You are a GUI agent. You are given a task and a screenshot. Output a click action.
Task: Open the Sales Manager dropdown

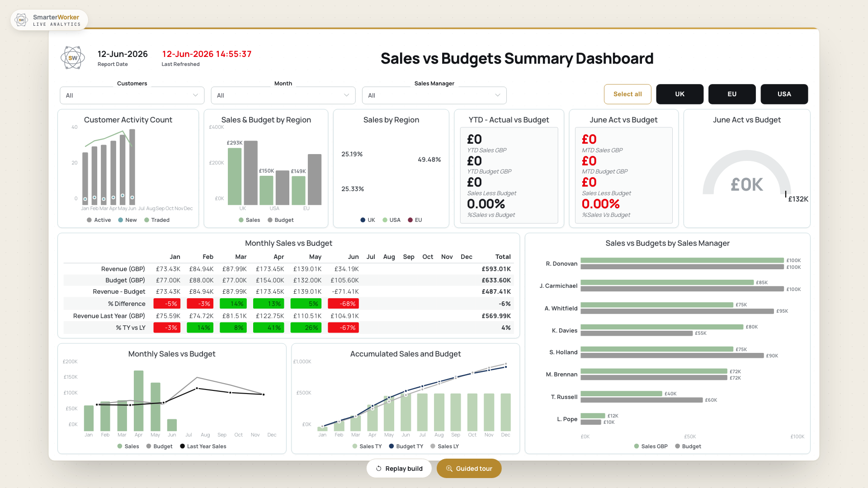[x=434, y=95]
